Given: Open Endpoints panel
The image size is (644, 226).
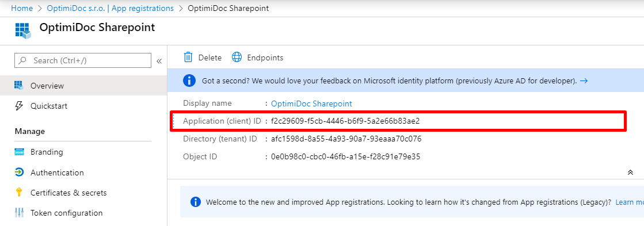Looking at the screenshot, I should tap(265, 58).
